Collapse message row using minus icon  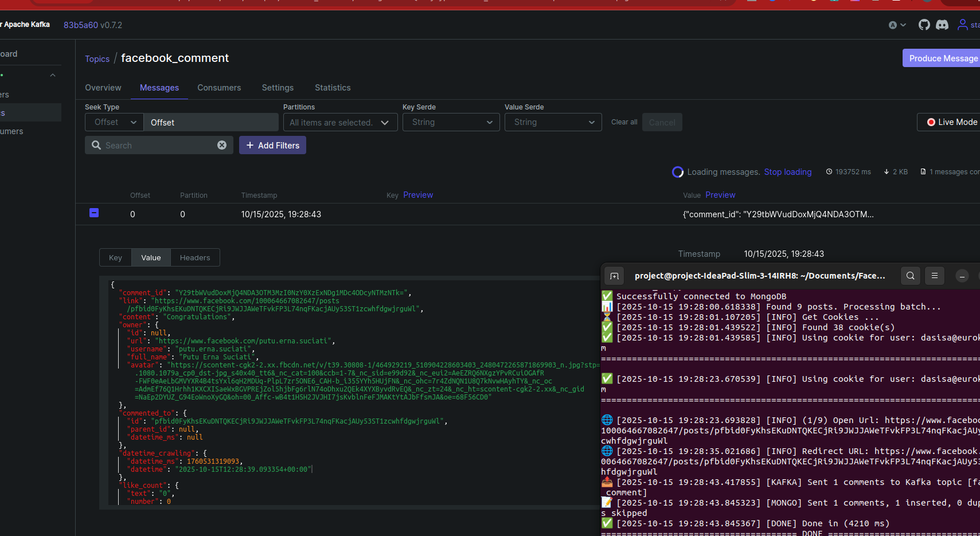pos(94,213)
